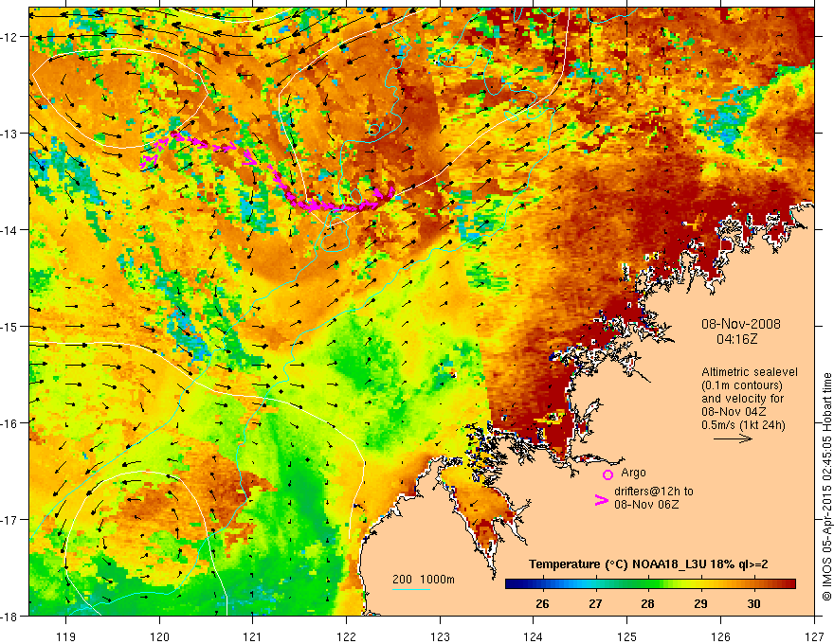Click the '200 1000m' depth label
The image size is (834, 644).
pos(424,580)
